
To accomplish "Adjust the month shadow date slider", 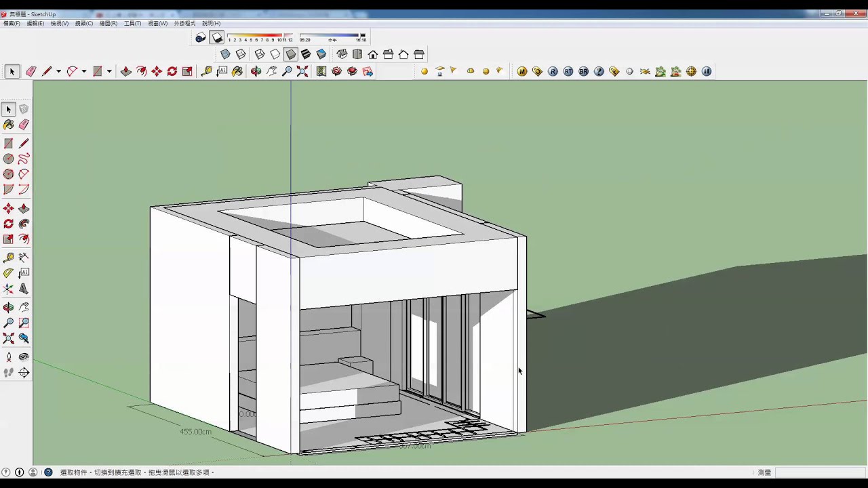I will point(260,35).
